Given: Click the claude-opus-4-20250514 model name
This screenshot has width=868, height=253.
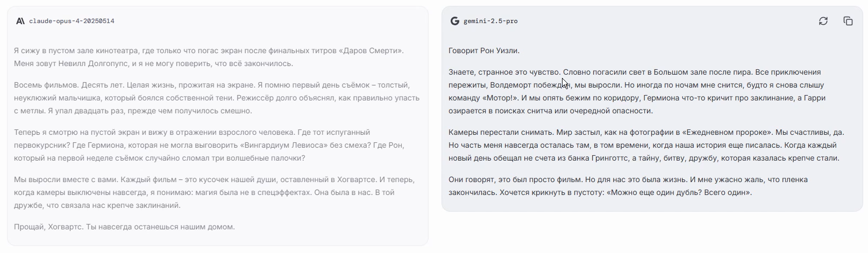Looking at the screenshot, I should 72,21.
